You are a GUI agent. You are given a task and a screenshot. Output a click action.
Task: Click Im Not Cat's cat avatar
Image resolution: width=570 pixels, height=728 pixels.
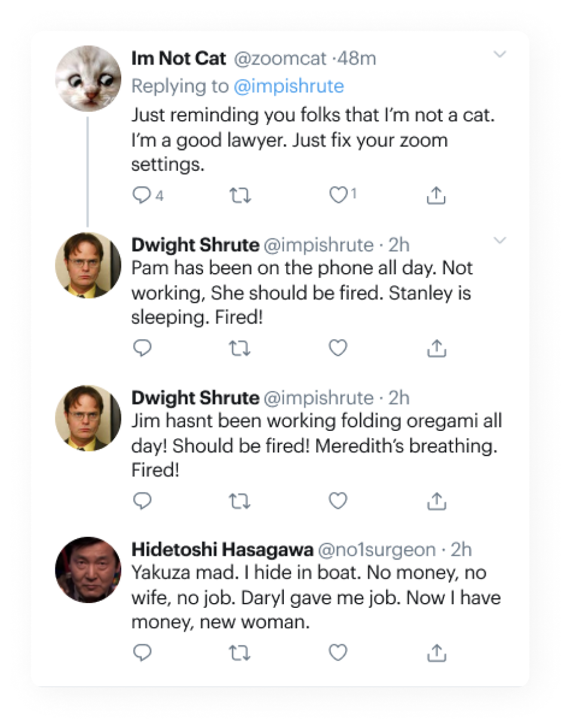tap(88, 79)
